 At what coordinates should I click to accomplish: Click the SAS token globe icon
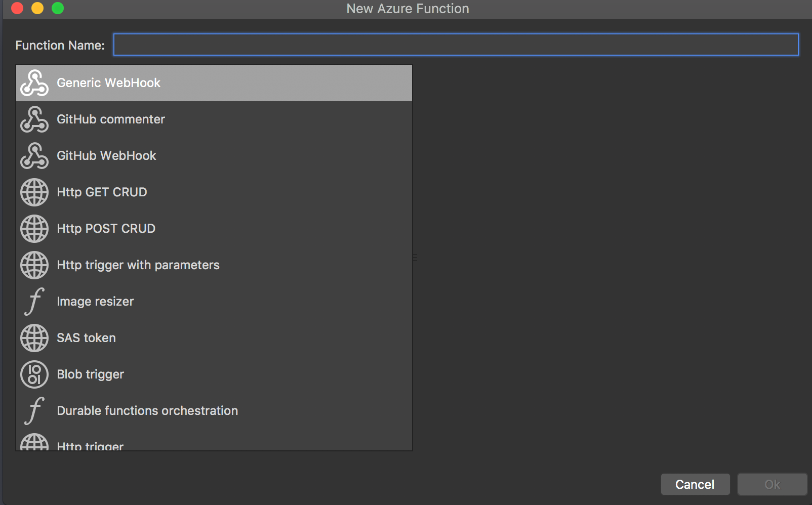(34, 338)
